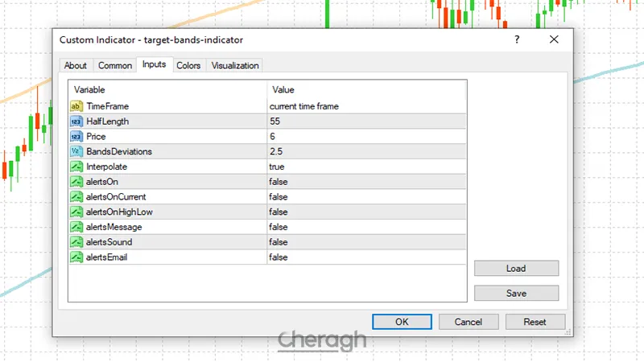Screen dimensions: 644x362
Task: Open the Visualization tab
Action: pos(235,66)
